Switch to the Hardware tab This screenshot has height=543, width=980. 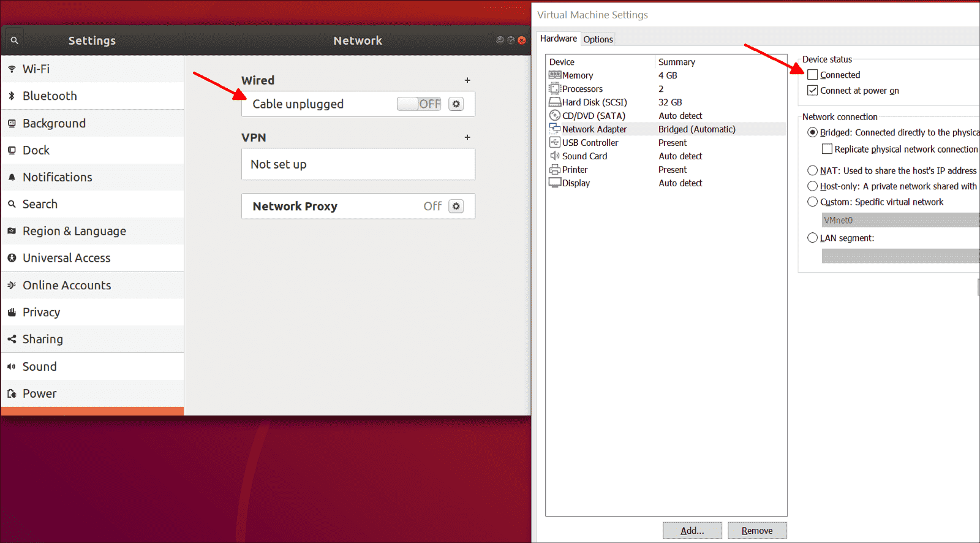point(559,39)
